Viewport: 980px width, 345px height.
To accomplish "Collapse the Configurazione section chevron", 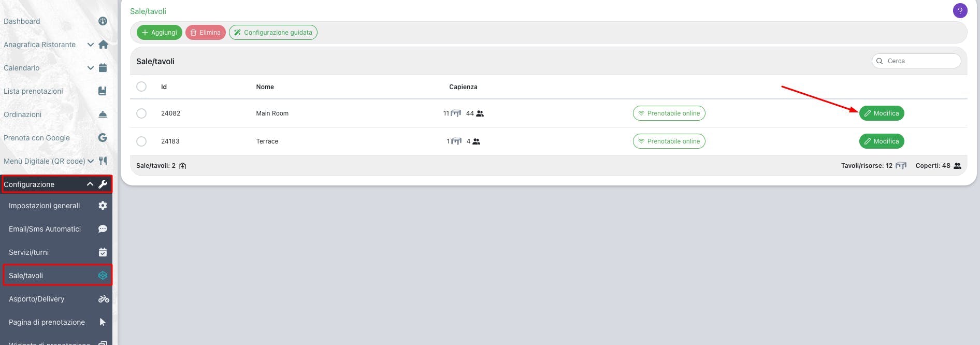I will 90,184.
